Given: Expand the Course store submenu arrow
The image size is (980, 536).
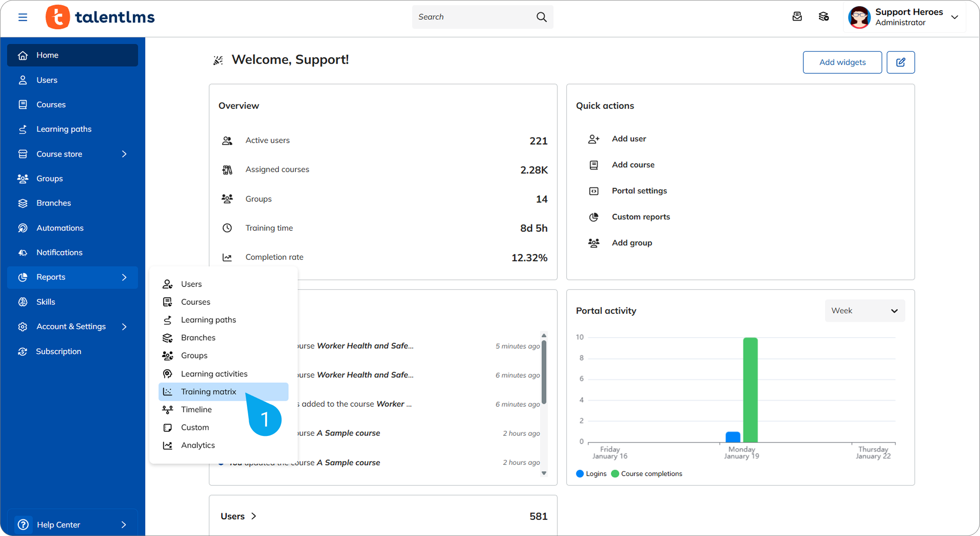Looking at the screenshot, I should pos(124,154).
